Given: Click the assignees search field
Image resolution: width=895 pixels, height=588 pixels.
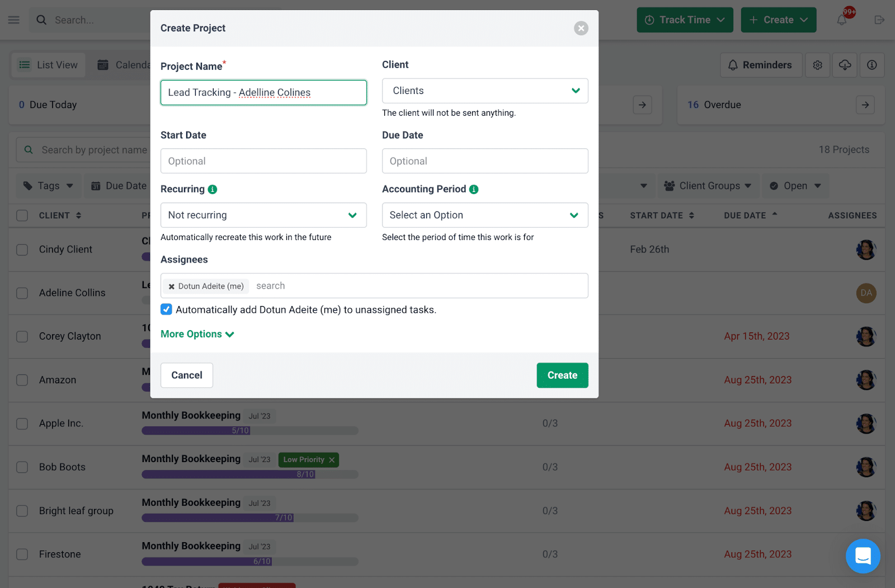Looking at the screenshot, I should [x=420, y=286].
